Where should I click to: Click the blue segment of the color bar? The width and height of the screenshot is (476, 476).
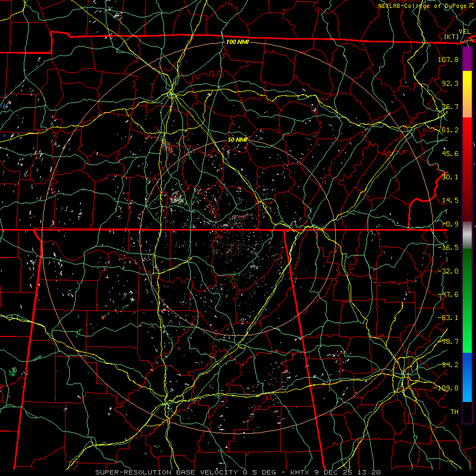(467, 377)
